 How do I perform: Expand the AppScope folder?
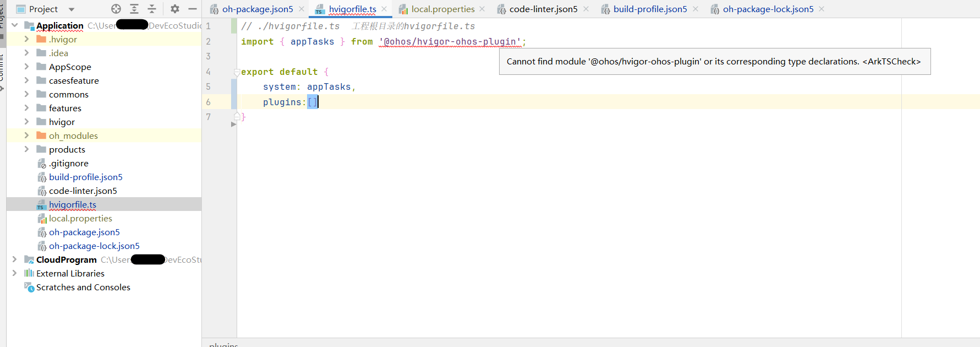[26, 67]
